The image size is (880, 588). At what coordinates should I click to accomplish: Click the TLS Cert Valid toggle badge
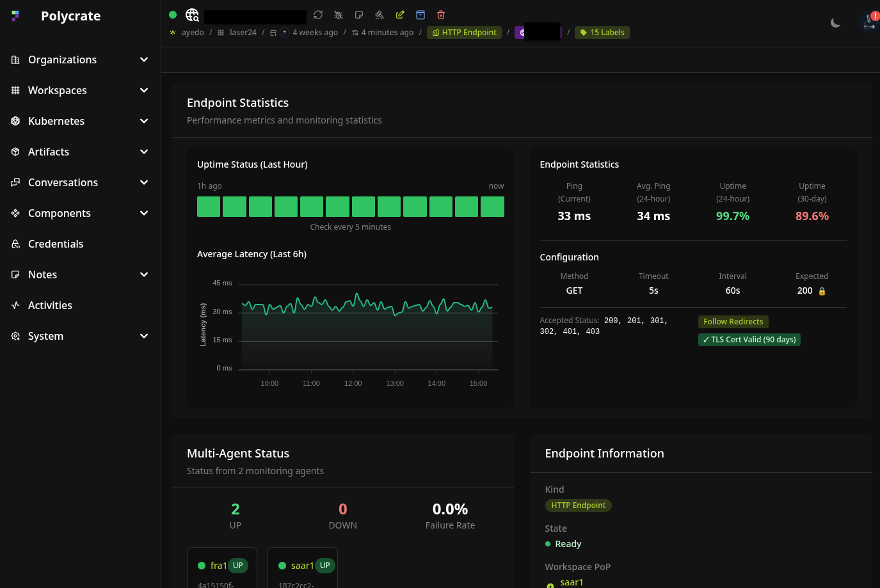tap(749, 339)
